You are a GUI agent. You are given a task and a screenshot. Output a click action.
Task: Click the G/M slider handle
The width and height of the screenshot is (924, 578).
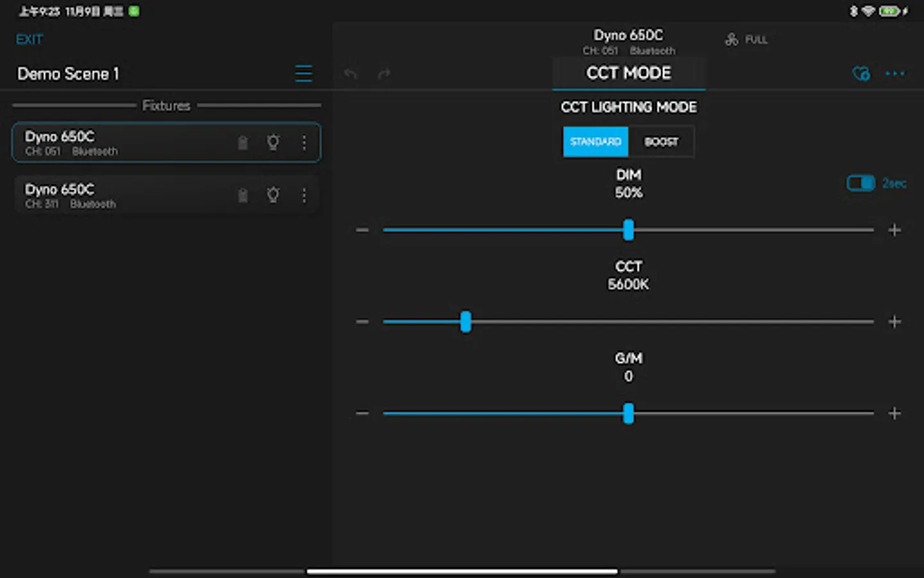click(628, 414)
